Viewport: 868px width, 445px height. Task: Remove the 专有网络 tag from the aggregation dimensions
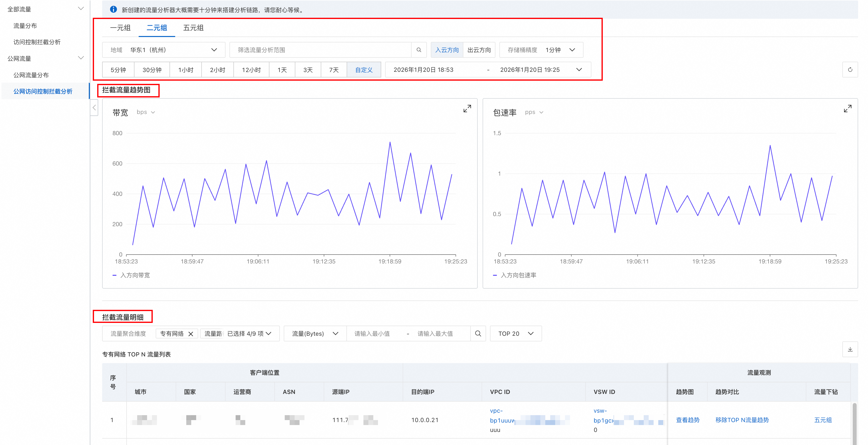point(191,334)
